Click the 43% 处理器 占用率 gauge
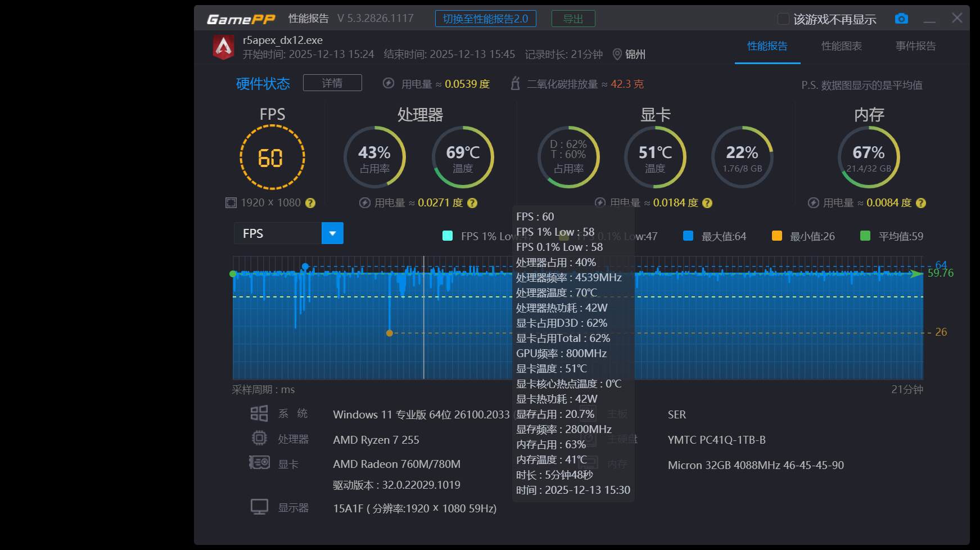This screenshot has width=980, height=550. 374,157
